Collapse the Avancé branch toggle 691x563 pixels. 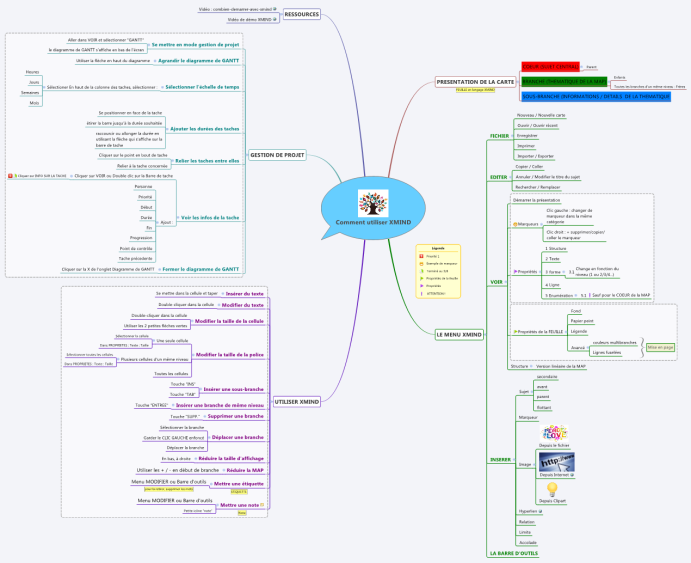(588, 348)
